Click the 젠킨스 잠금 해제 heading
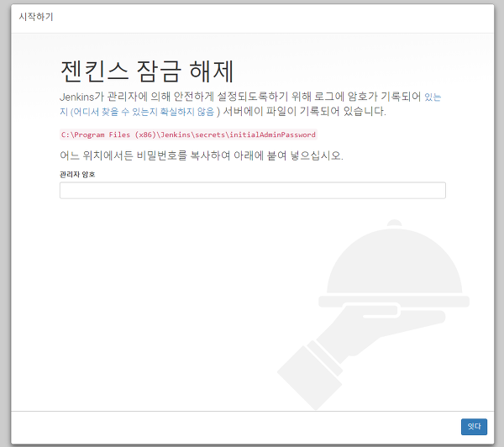This screenshot has height=447, width=504. point(147,71)
